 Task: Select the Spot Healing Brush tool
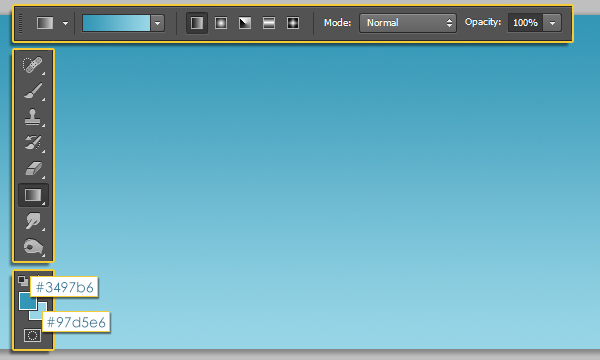tap(33, 65)
